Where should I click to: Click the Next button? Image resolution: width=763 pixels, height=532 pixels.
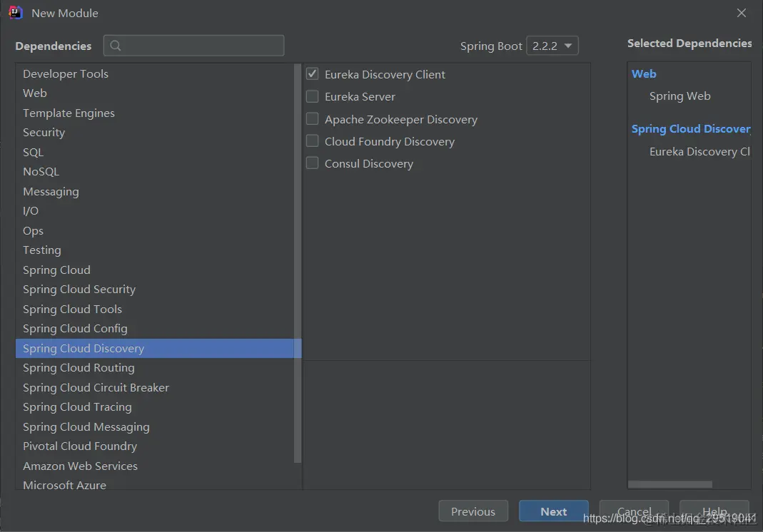[x=554, y=511]
